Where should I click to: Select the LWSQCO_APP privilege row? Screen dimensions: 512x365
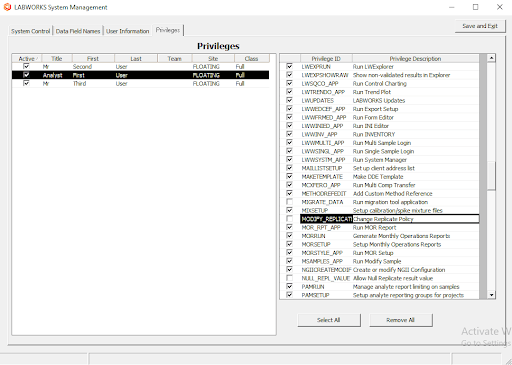click(x=380, y=84)
